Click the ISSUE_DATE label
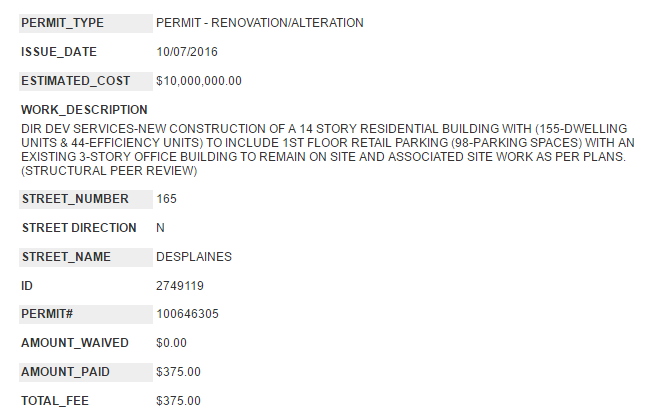The width and height of the screenshot is (652, 420). point(60,51)
